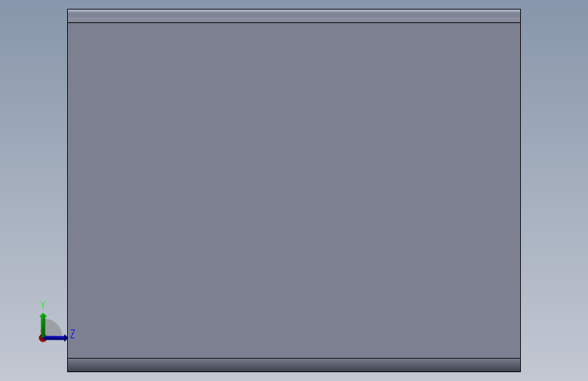
Task: Select the model's right vertical edge
Action: tap(520, 190)
